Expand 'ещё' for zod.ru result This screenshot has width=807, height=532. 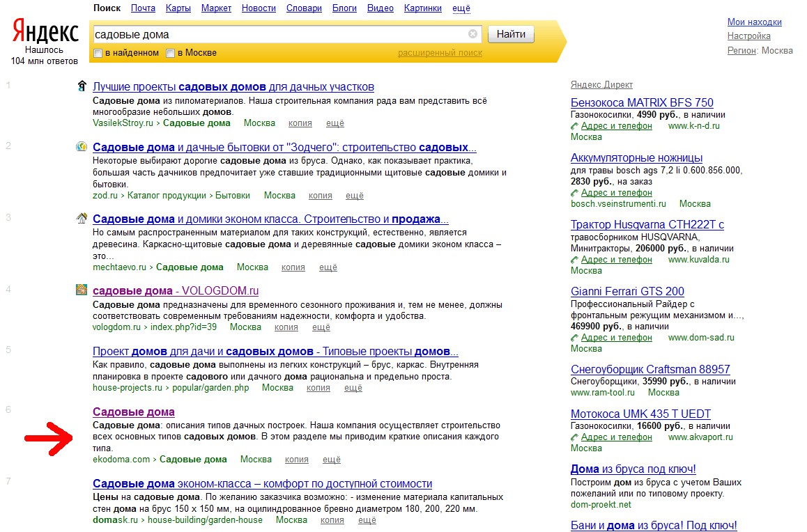pos(355,196)
